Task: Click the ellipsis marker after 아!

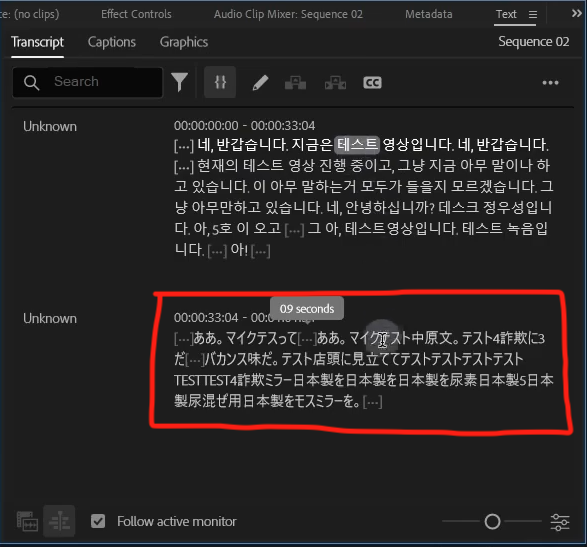Action: pos(261,251)
